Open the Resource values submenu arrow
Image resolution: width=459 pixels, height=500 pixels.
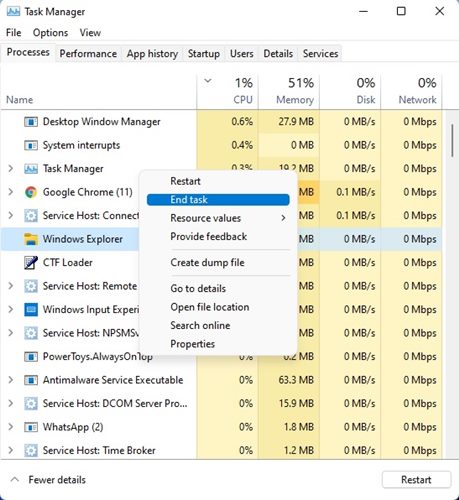tap(283, 218)
